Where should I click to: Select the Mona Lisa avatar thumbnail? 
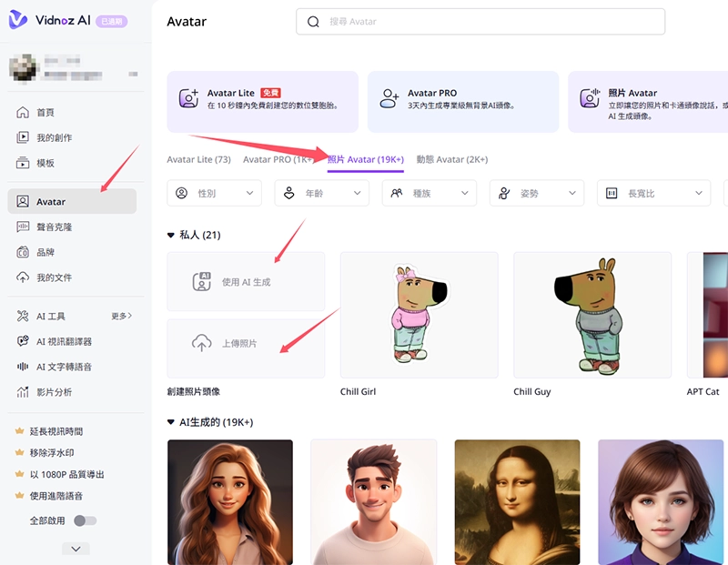pyautogui.click(x=517, y=502)
